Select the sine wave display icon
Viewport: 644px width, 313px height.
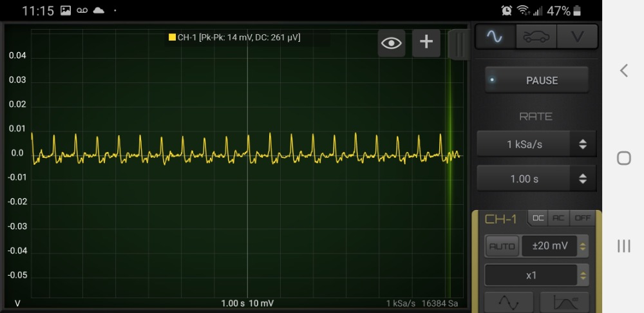coord(509,303)
